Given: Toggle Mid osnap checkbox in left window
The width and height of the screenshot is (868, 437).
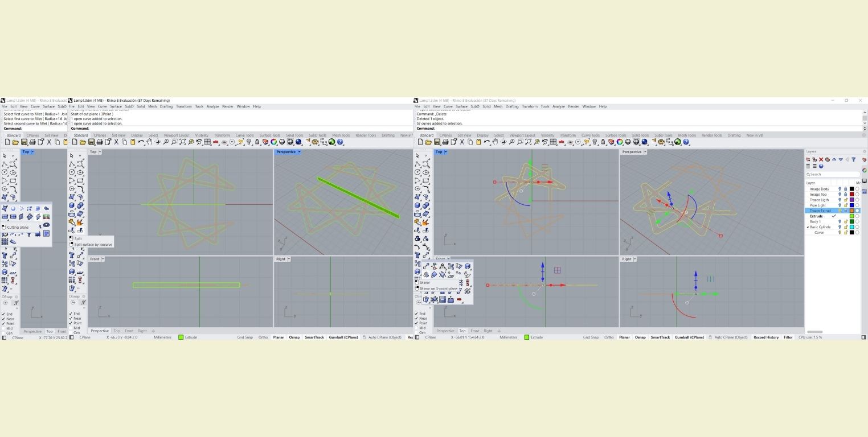Looking at the screenshot, I should 3,328.
